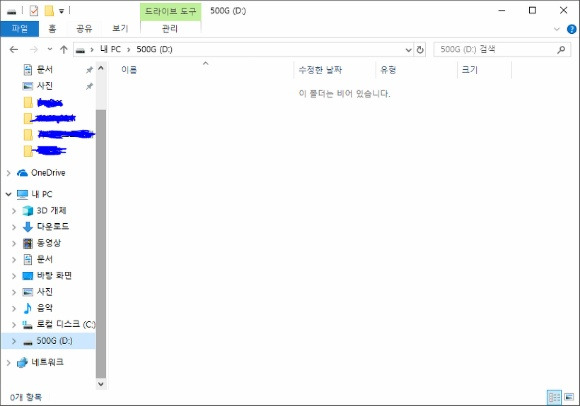The width and height of the screenshot is (580, 406).
Task: Click navigation pane scroll down arrow
Action: pos(101,384)
